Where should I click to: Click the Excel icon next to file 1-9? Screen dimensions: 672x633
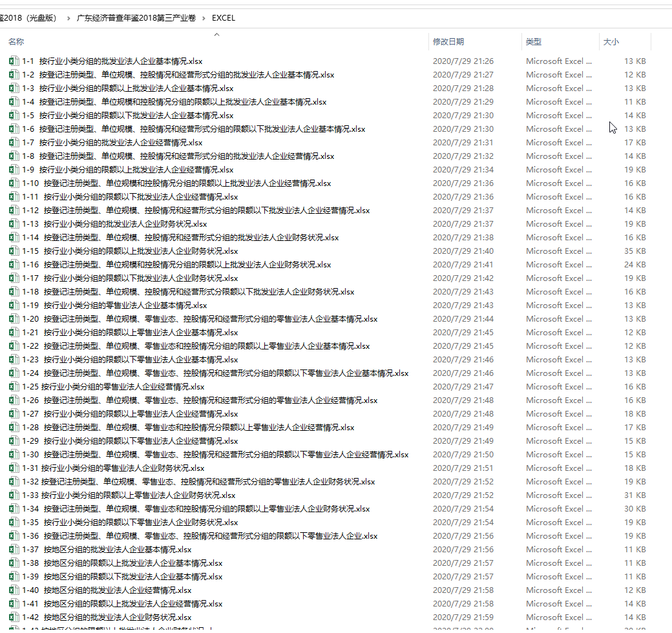click(x=14, y=170)
